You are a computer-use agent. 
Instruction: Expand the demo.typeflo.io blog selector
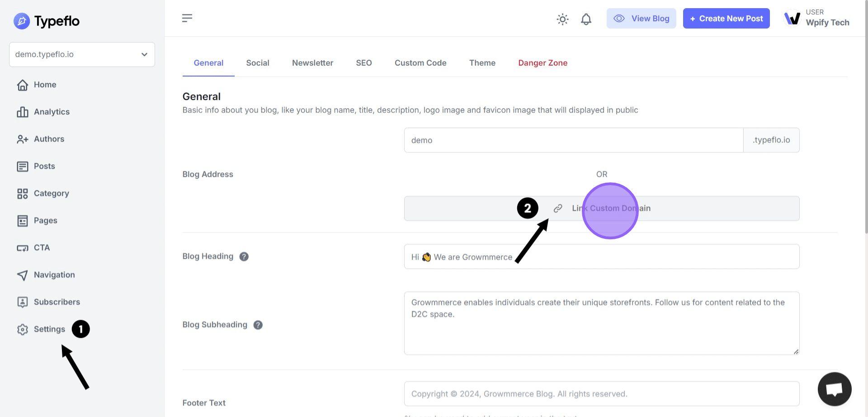(x=82, y=54)
